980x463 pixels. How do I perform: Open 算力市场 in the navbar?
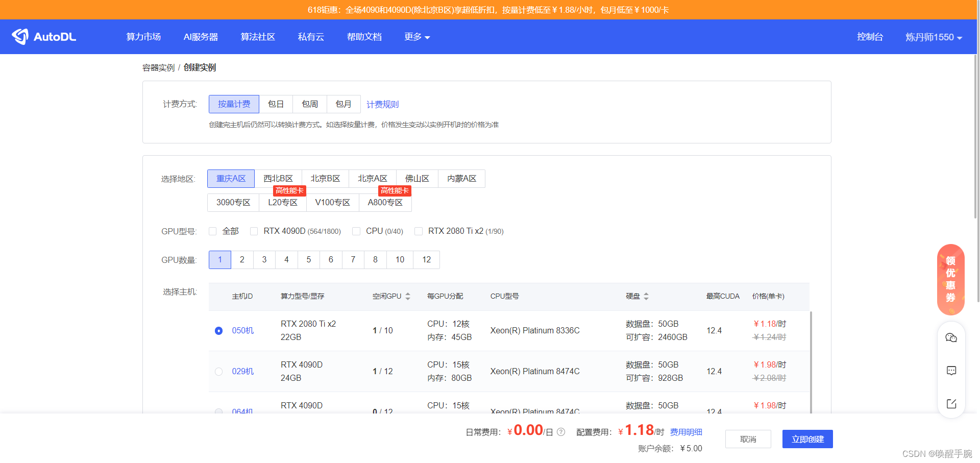(143, 37)
